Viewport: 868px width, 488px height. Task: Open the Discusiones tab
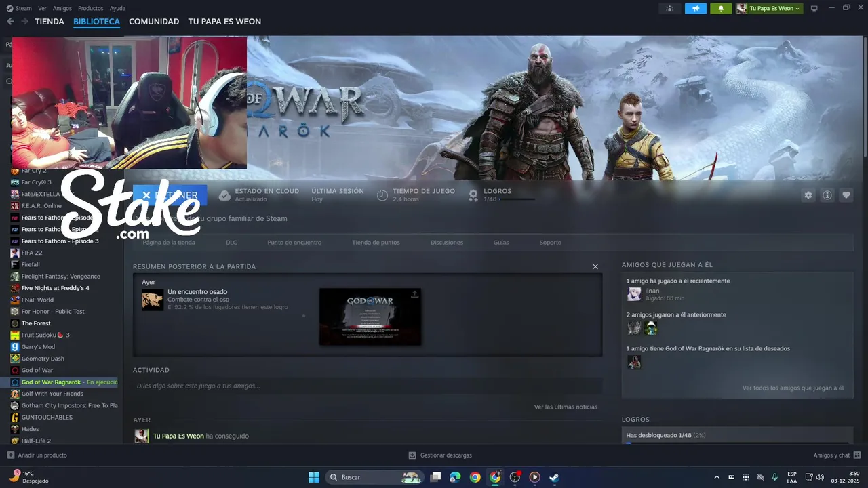coord(447,242)
